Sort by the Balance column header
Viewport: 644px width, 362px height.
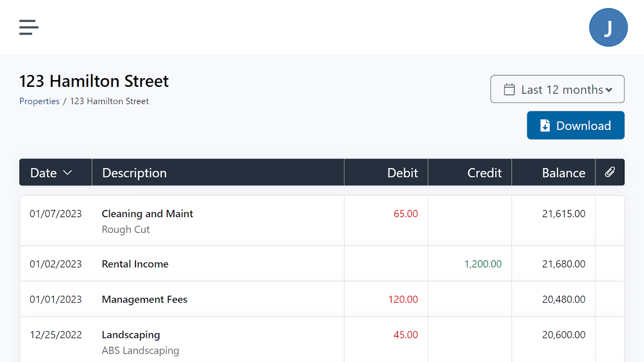click(563, 173)
